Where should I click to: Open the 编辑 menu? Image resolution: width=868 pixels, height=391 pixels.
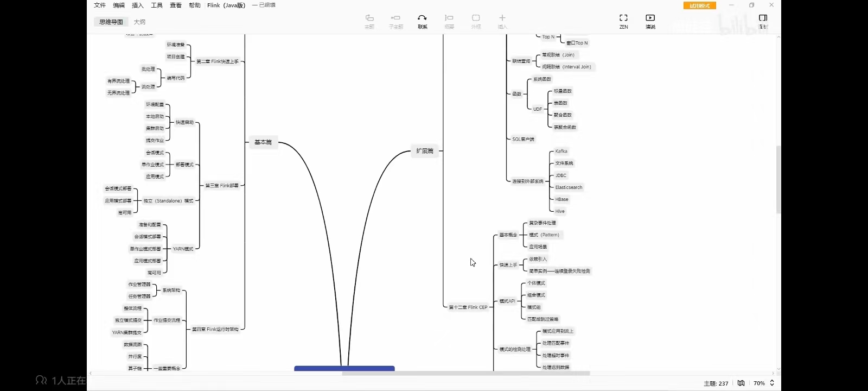[119, 5]
